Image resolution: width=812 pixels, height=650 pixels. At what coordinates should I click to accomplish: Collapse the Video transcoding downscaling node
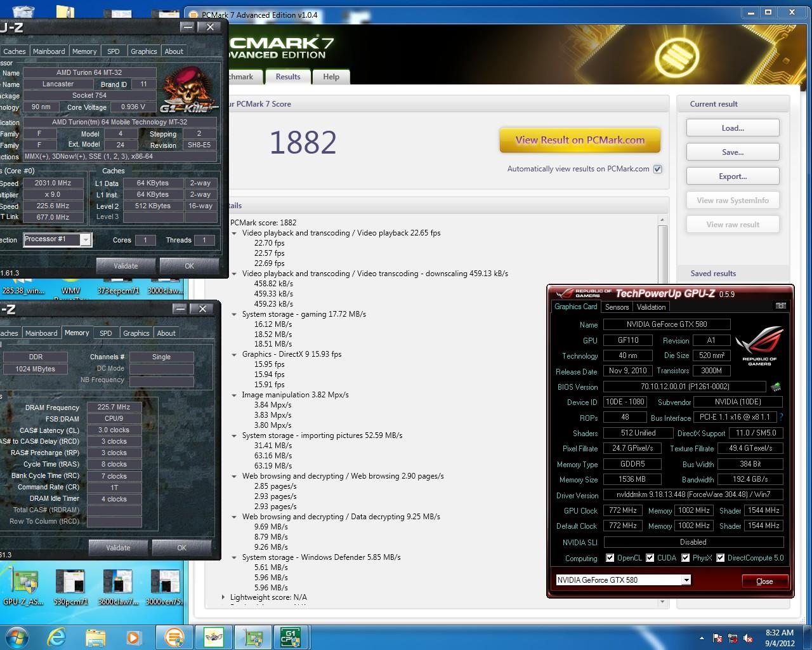(234, 274)
